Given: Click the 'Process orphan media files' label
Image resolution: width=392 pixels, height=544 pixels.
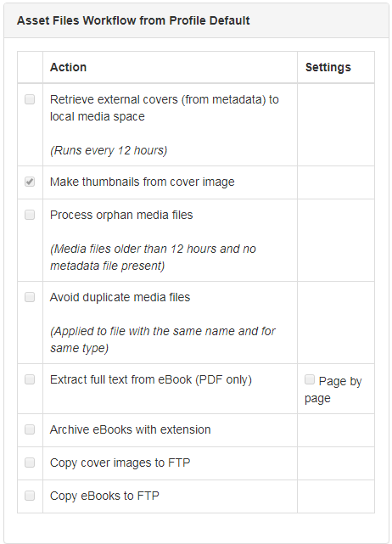Looking at the screenshot, I should point(121,215).
